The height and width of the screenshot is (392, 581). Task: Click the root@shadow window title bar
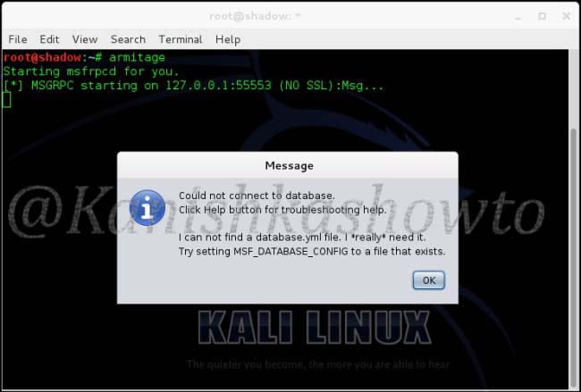(x=255, y=16)
